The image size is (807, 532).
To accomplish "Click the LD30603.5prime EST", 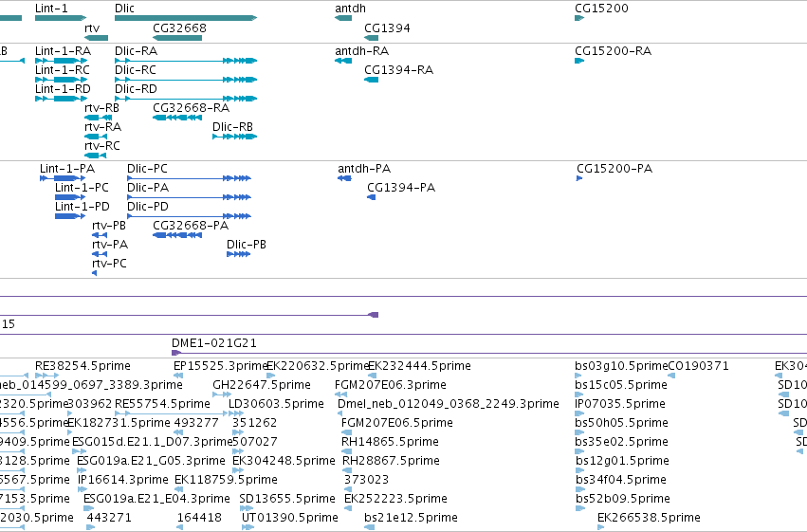I will (236, 414).
